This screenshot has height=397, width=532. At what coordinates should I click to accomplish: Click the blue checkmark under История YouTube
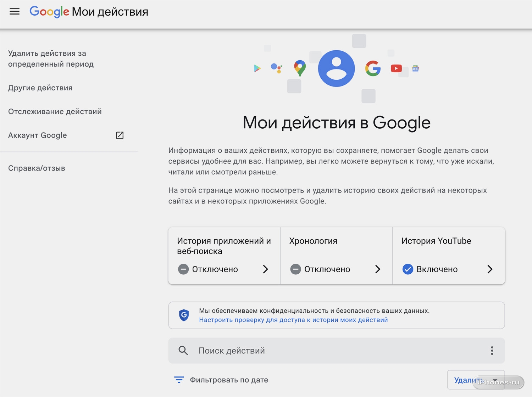408,269
